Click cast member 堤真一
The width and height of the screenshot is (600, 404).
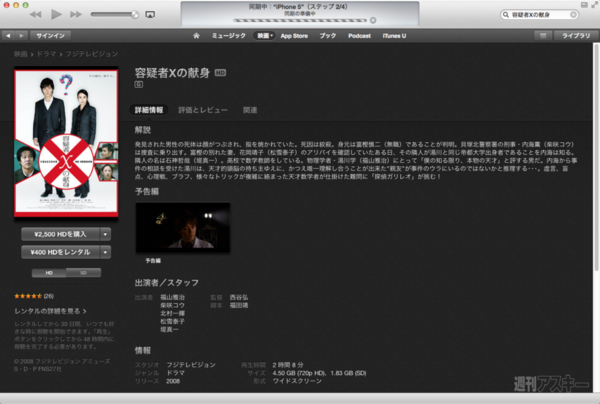pos(169,329)
